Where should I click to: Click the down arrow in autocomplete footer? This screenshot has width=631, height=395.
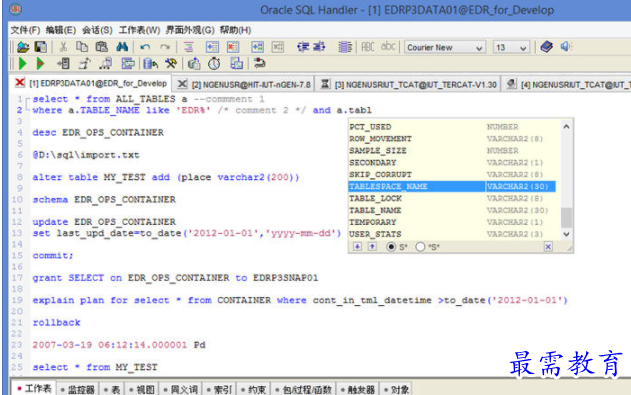point(357,246)
